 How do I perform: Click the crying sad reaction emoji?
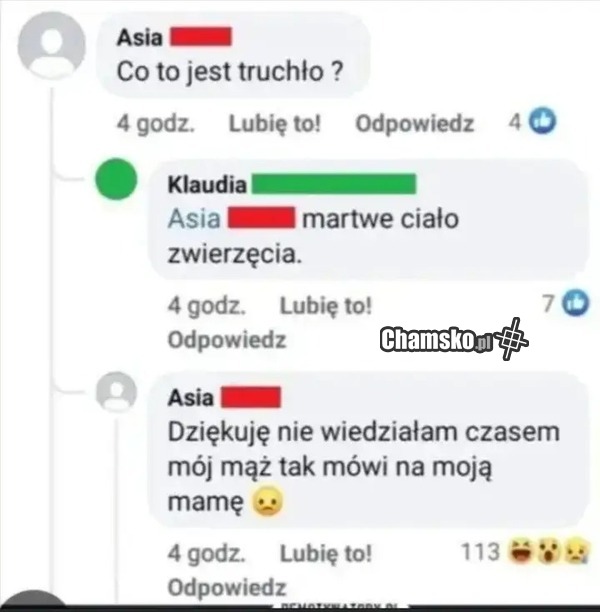tap(576, 551)
